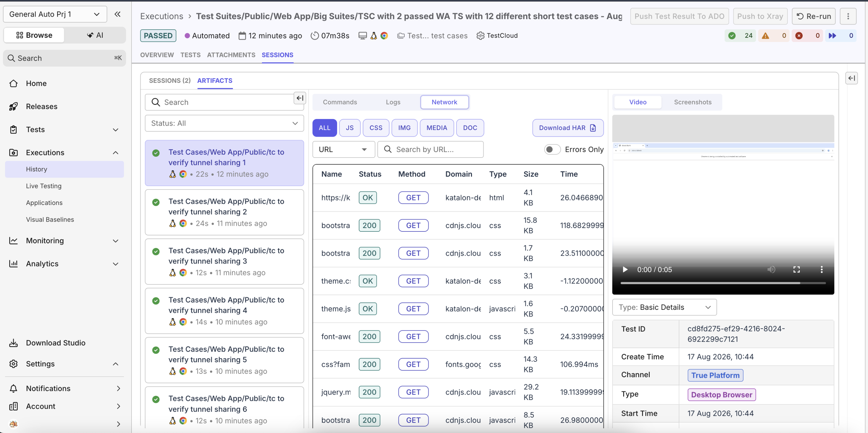Click the skipped count blue arrows icon
Screen dimensions: 868x433
832,36
